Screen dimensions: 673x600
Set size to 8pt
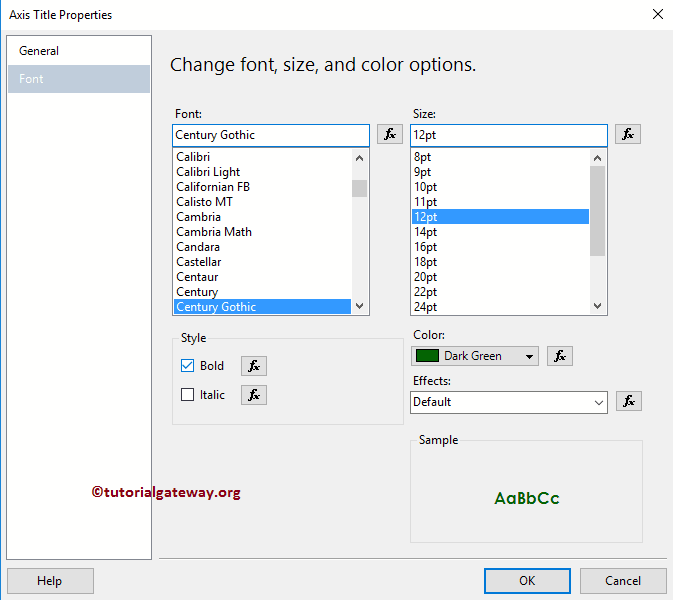(x=500, y=157)
